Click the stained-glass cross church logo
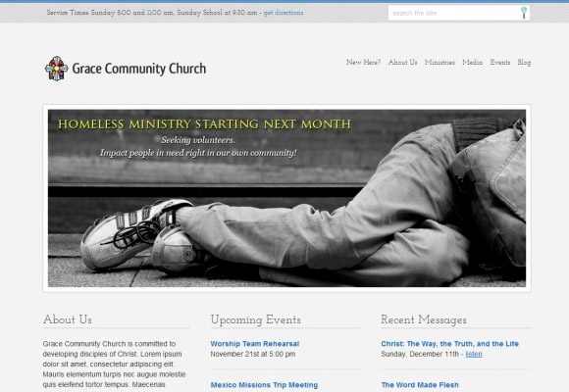 [56, 69]
